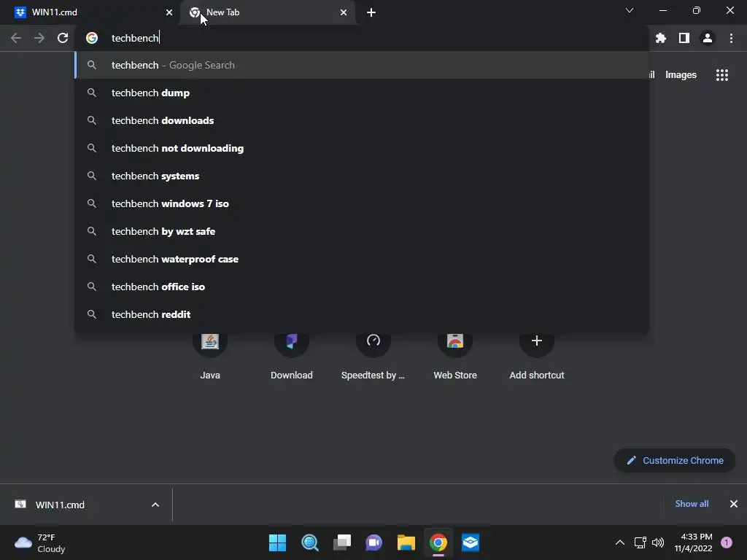Open the Extensions puzzle icon
Image resolution: width=747 pixels, height=560 pixels.
[x=661, y=38]
